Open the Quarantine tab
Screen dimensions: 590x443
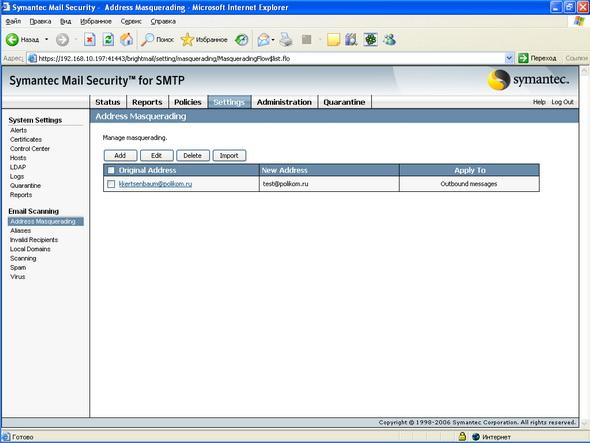[x=344, y=102]
